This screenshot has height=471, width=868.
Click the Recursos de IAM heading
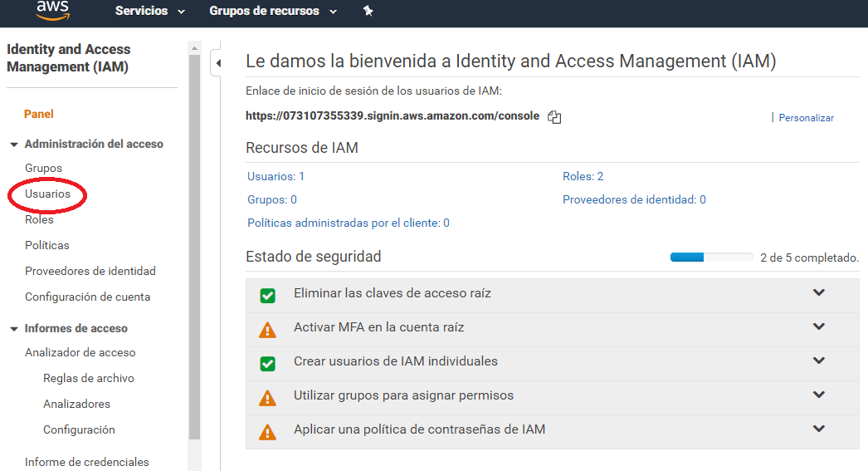302,148
